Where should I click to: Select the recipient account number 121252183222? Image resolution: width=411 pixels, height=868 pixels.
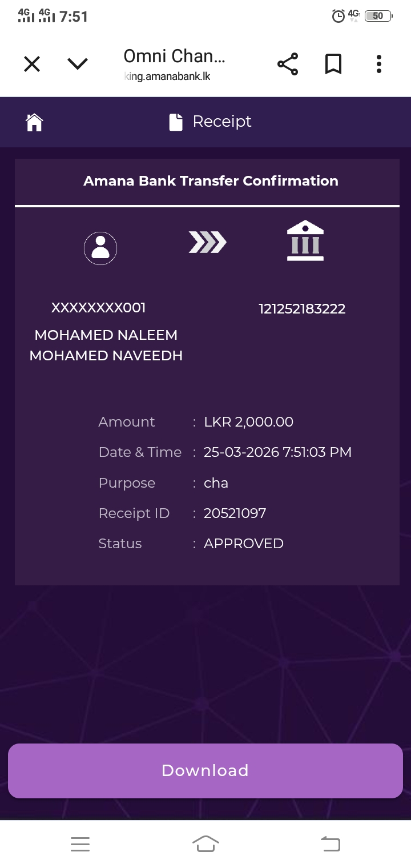(x=302, y=309)
